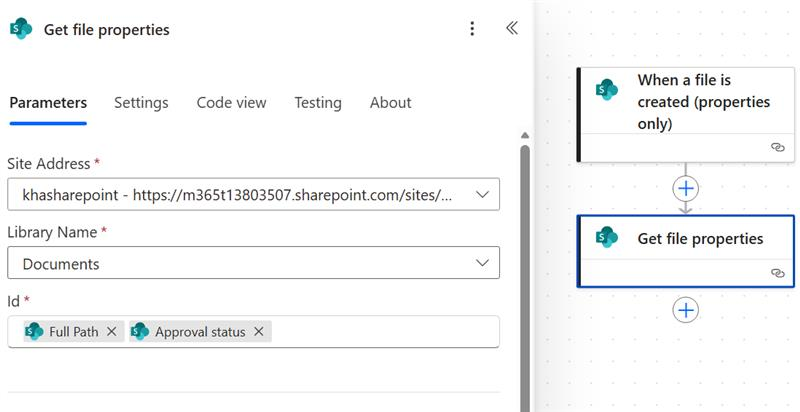Click the 'Get file properties' panel title
The height and width of the screenshot is (412, 800).
click(x=107, y=30)
